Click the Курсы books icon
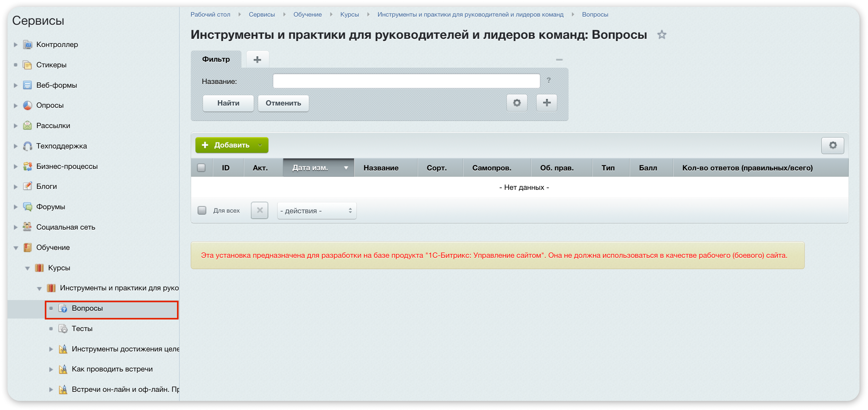 [x=39, y=267]
